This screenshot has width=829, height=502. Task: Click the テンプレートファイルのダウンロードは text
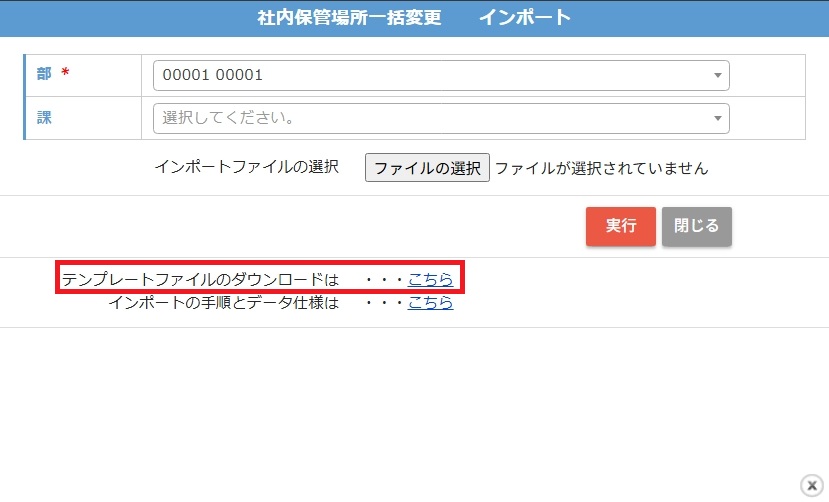200,279
